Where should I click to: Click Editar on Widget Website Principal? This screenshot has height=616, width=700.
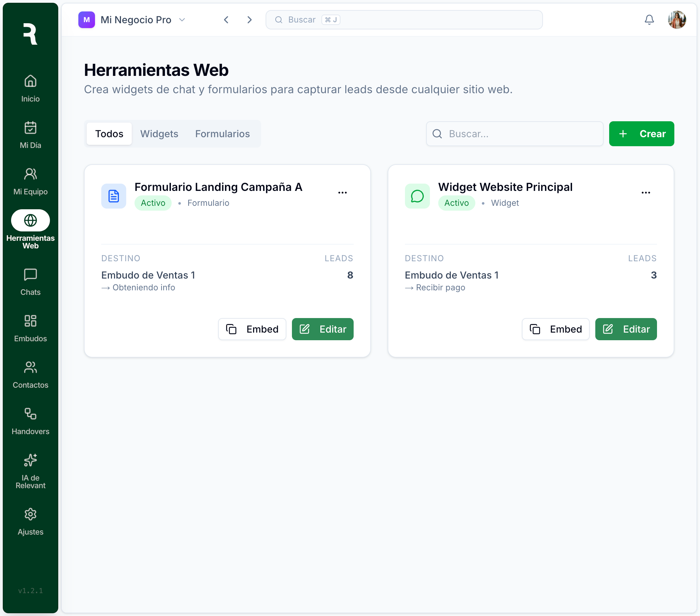[625, 329]
